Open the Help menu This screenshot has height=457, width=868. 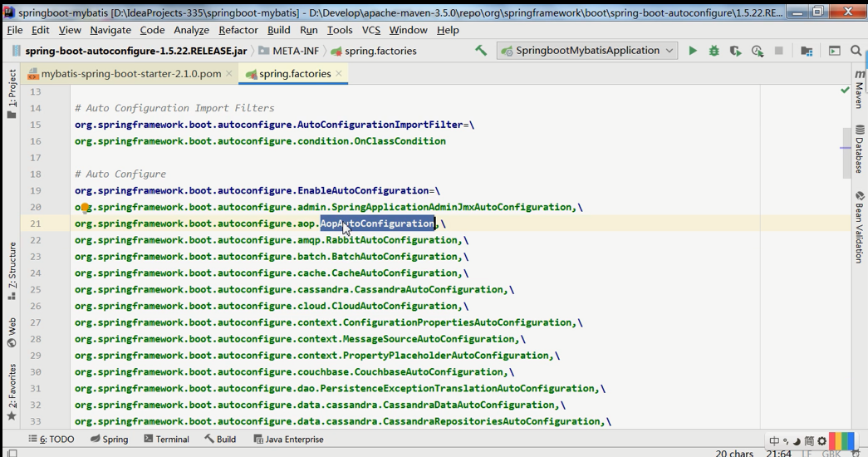point(448,30)
